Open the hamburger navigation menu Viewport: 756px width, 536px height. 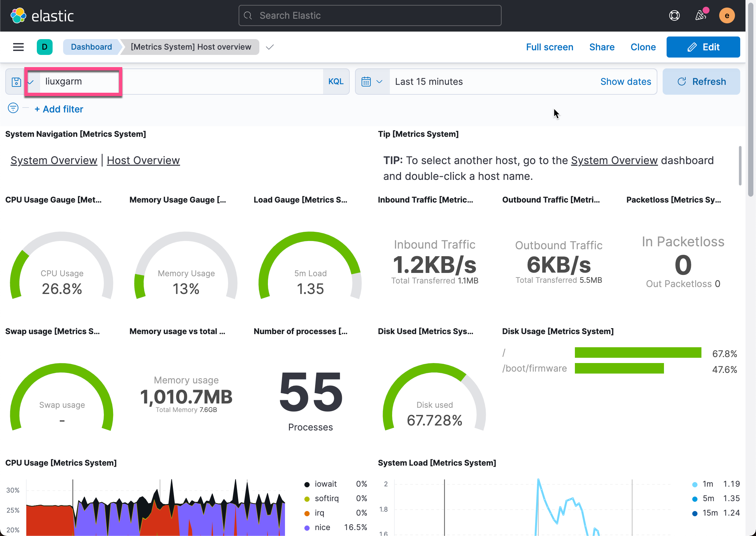pyautogui.click(x=18, y=47)
